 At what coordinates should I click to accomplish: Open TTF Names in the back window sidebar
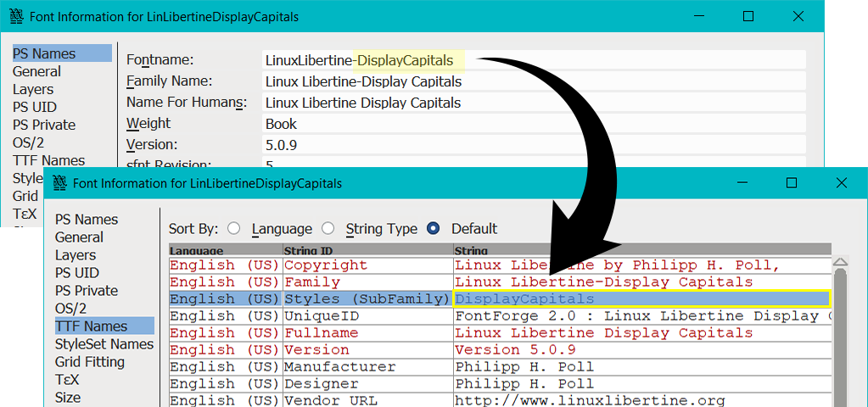48,160
